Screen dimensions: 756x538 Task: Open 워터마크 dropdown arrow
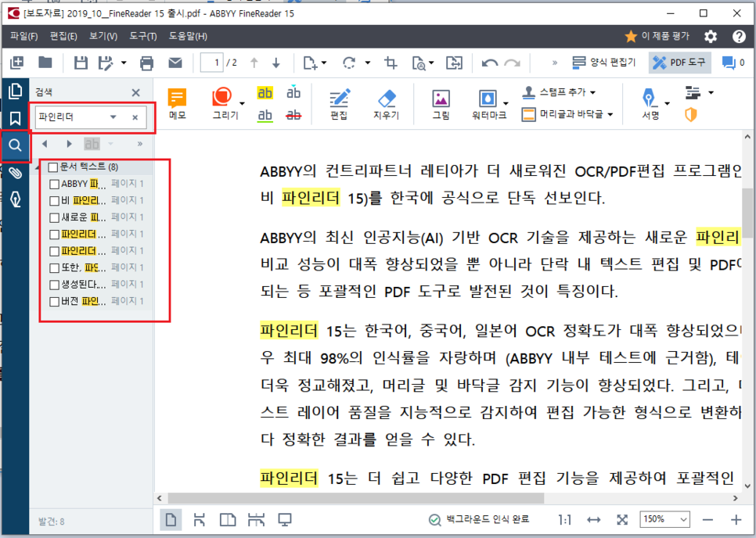[x=506, y=103]
